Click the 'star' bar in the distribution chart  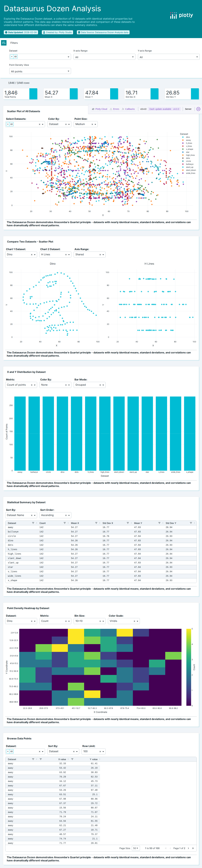click(147, 433)
